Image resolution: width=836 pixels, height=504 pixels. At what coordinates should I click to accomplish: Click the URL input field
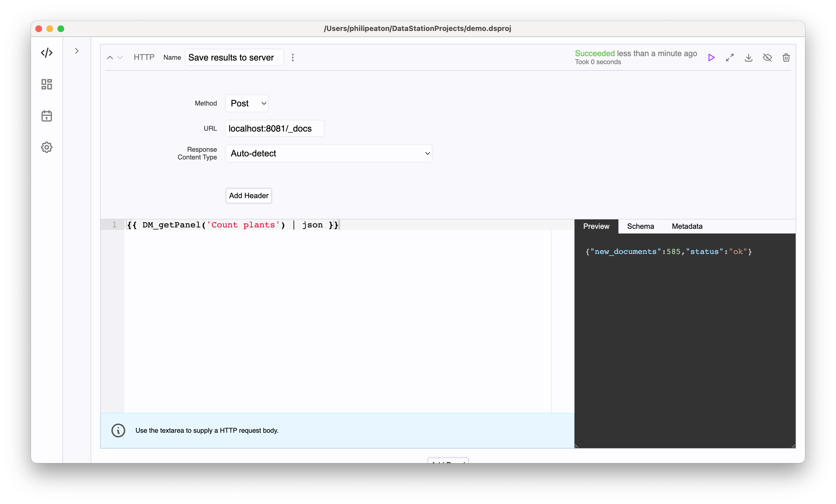274,128
